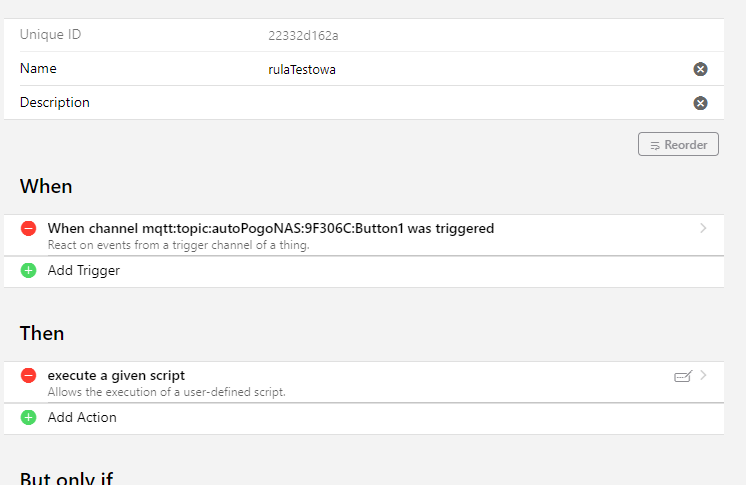Open the mqtt Button1 channel trigger title
Image resolution: width=746 pixels, height=485 pixels.
click(x=270, y=228)
